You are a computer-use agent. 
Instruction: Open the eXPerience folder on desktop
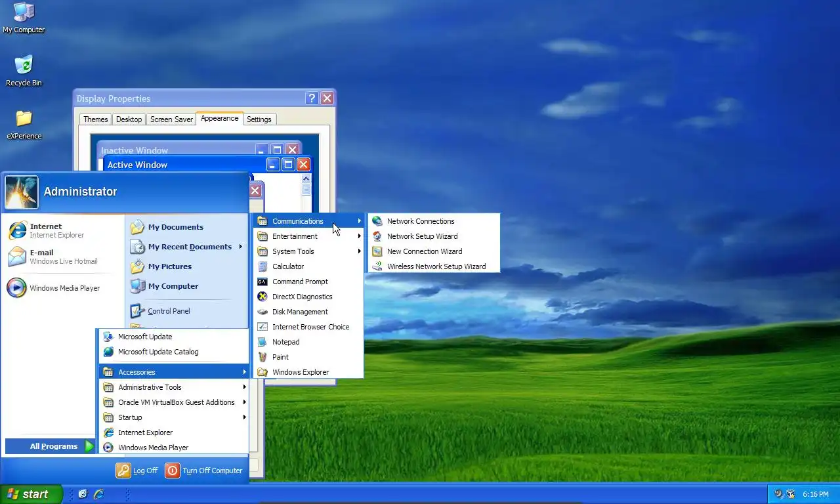click(x=24, y=125)
